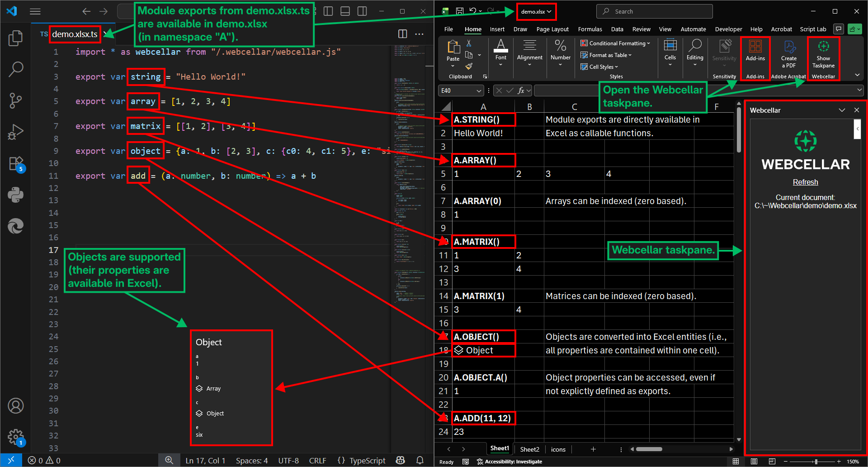Go back in VS Code navigation history
This screenshot has height=467, width=868.
(86, 11)
